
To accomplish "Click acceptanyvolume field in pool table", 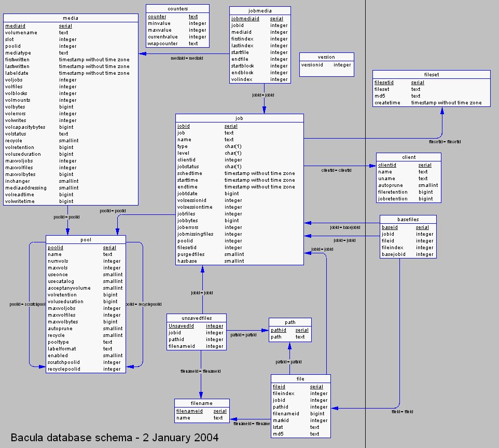I will tap(69, 288).
